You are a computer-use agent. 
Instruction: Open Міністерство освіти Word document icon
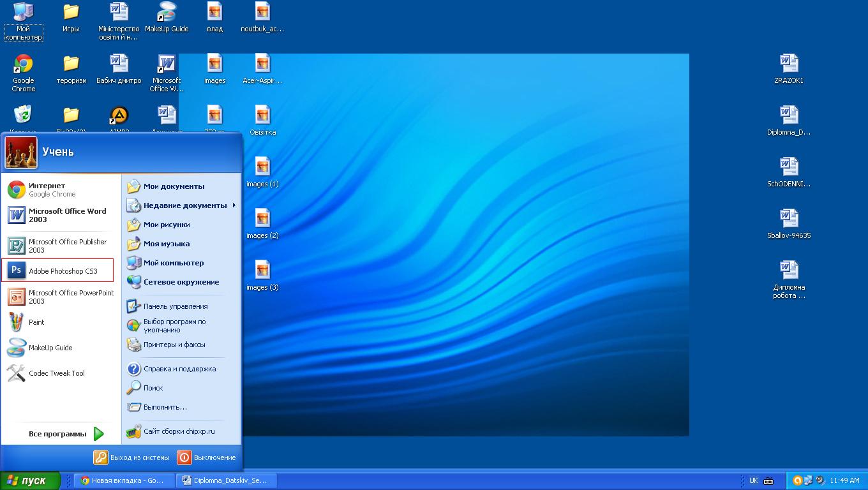[119, 21]
